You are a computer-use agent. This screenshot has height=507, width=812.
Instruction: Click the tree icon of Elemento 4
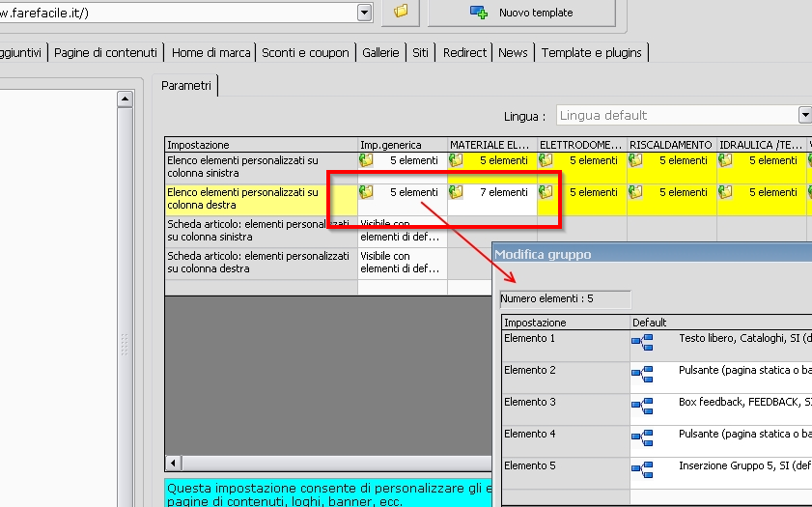[642, 437]
